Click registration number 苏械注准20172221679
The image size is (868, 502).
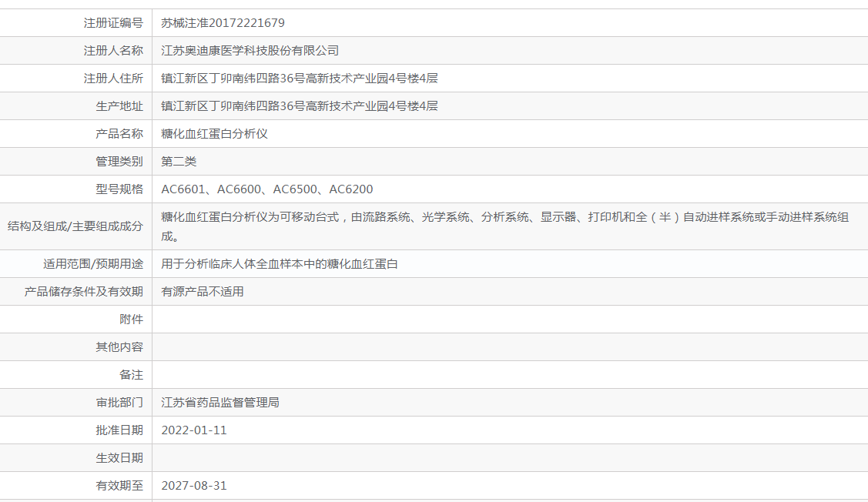(x=223, y=22)
